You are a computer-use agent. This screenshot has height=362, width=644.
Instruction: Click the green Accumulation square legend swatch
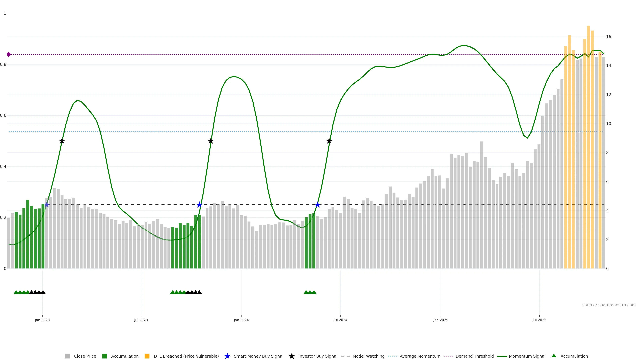(104, 356)
